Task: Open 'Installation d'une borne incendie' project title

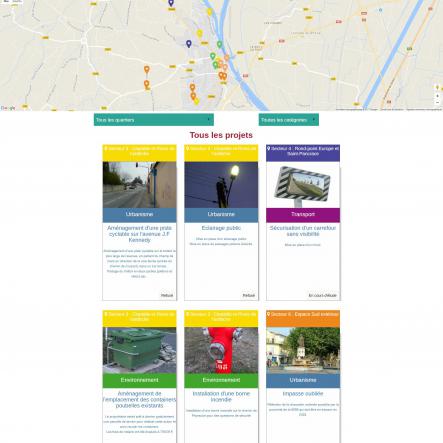Action: pos(221,396)
